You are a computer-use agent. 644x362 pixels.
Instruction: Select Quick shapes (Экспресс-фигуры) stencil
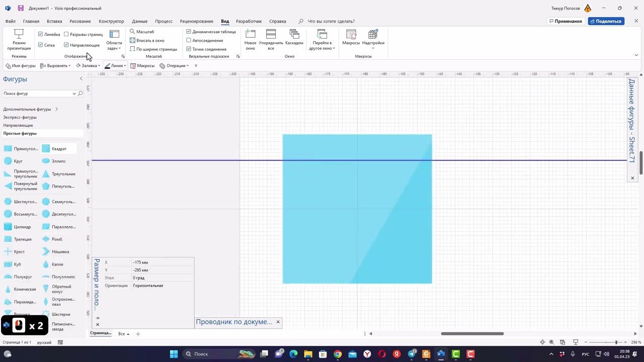pyautogui.click(x=20, y=117)
